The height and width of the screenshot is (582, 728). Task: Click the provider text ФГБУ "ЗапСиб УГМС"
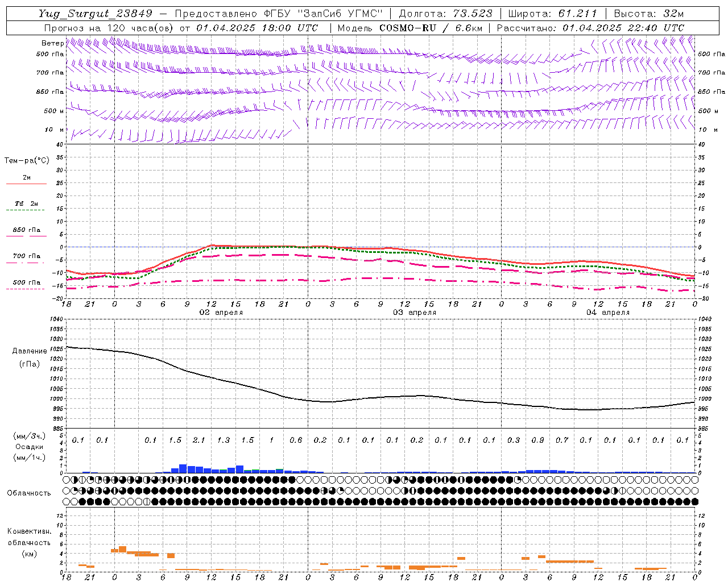(x=323, y=14)
